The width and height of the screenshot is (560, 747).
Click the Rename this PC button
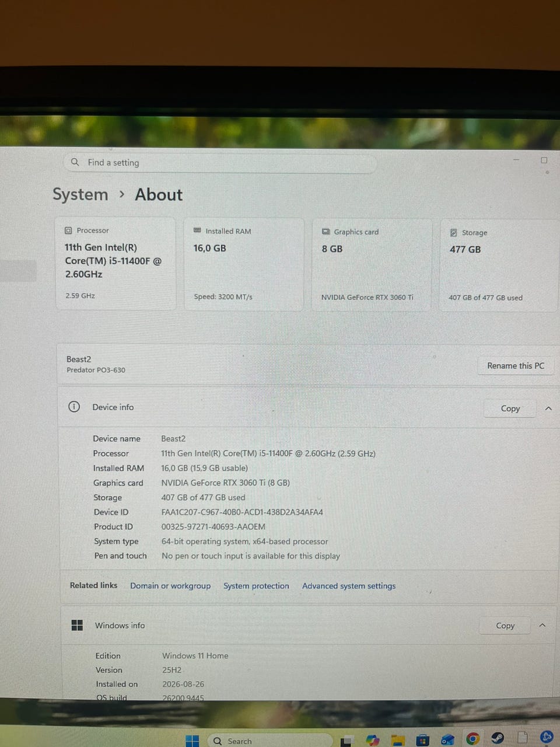point(516,366)
